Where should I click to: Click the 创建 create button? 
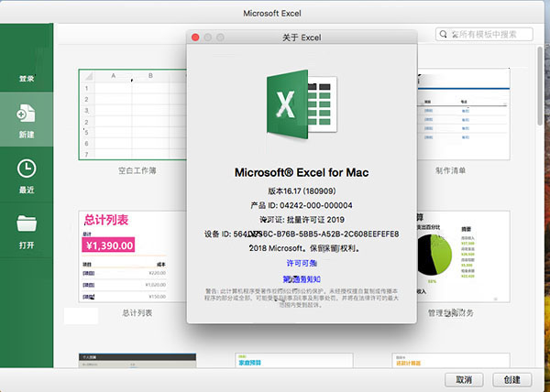pyautogui.click(x=512, y=380)
